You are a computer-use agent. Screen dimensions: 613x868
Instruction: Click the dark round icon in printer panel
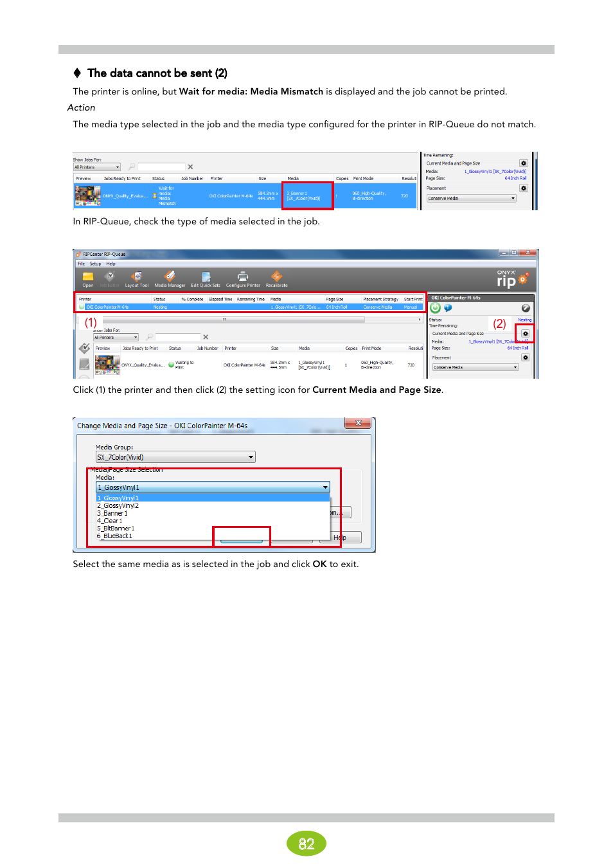[526, 308]
